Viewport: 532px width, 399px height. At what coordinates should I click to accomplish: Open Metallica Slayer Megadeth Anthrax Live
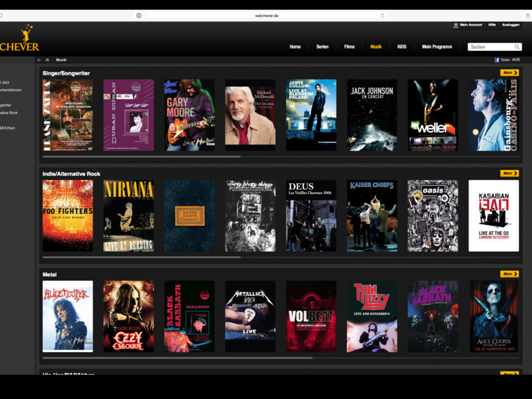250,316
